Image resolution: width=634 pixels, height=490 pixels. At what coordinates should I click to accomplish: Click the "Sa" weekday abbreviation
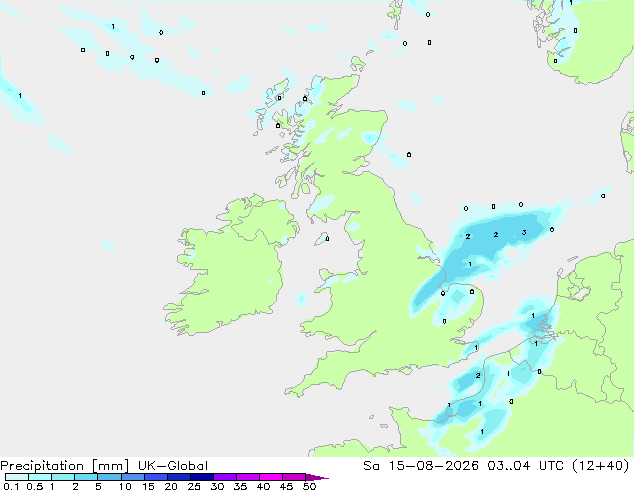(x=371, y=466)
